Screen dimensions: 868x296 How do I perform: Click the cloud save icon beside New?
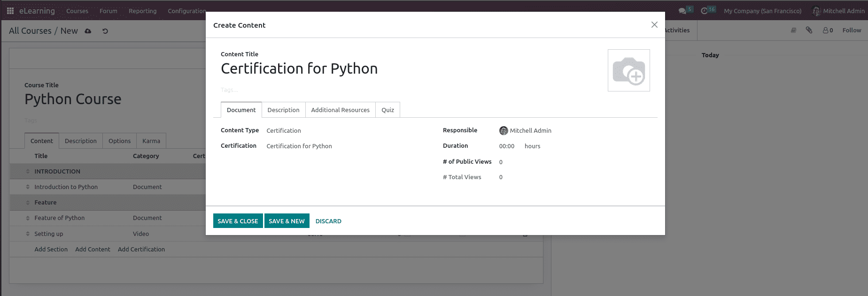88,31
